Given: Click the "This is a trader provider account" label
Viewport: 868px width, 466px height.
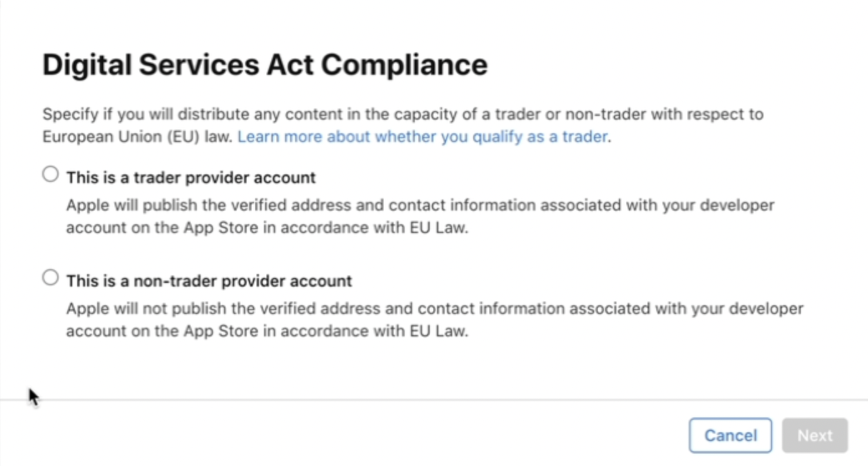Looking at the screenshot, I should point(191,178).
